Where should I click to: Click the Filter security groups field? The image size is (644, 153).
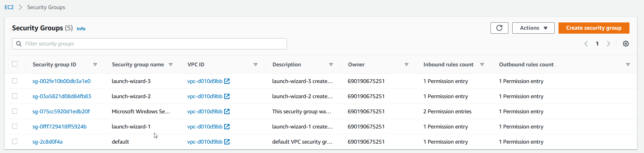pyautogui.click(x=154, y=44)
